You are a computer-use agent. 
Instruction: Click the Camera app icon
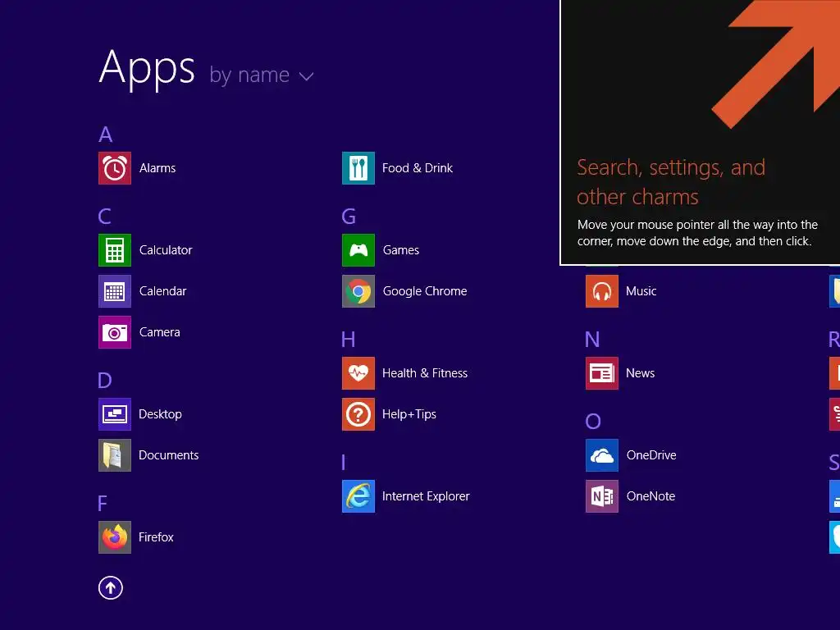pyautogui.click(x=115, y=332)
